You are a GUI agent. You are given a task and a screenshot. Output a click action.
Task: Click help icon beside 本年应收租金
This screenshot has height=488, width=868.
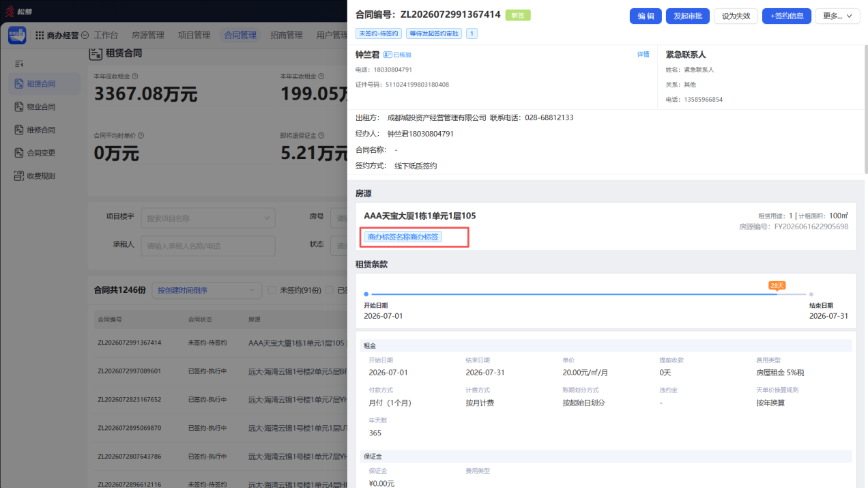[x=135, y=76]
